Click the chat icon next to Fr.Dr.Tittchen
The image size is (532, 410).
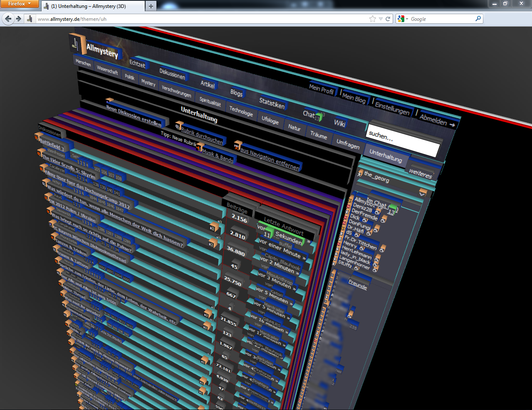[x=383, y=249]
